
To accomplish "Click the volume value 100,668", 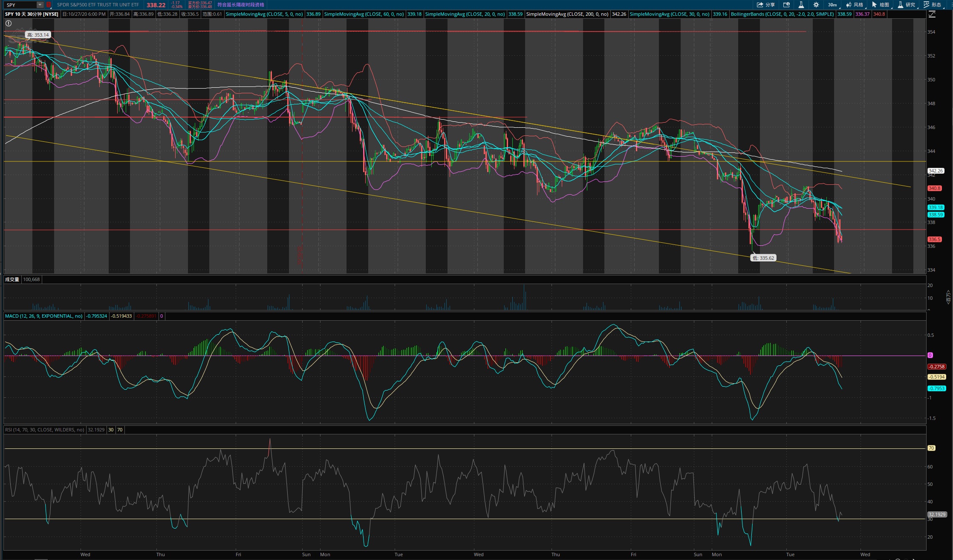I will tap(31, 279).
